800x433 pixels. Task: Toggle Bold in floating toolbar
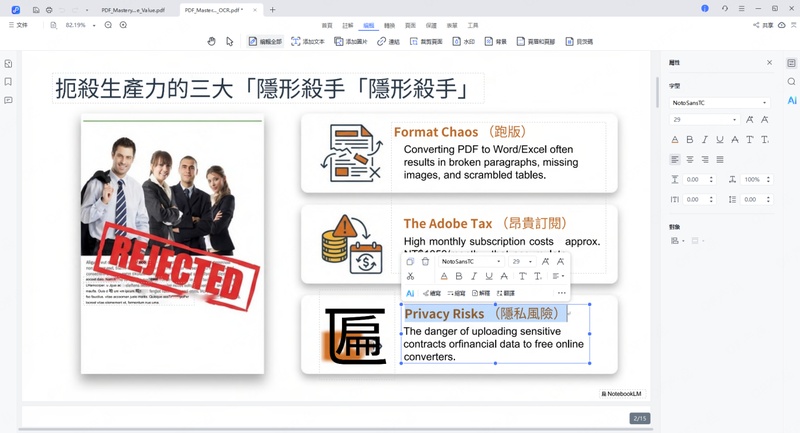[459, 276]
